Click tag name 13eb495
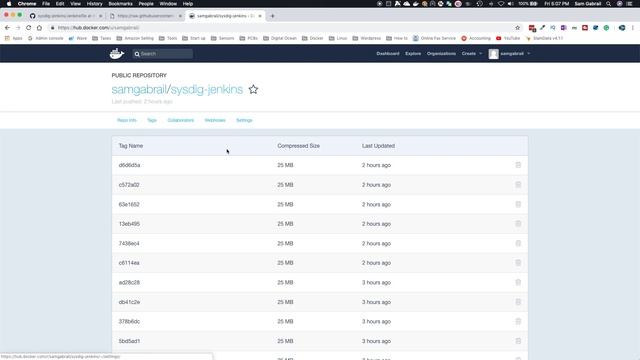Image resolution: width=640 pixels, height=360 pixels. point(129,224)
